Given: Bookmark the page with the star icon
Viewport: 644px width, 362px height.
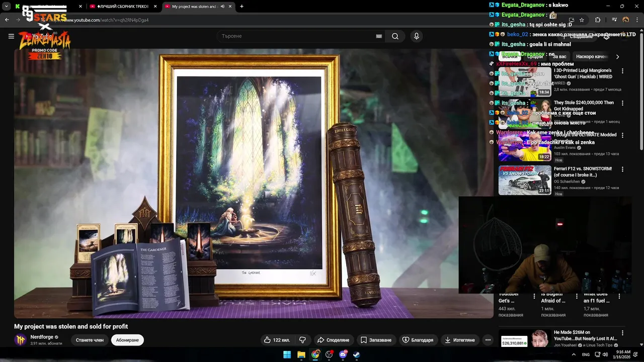Looking at the screenshot, I should pyautogui.click(x=582, y=20).
